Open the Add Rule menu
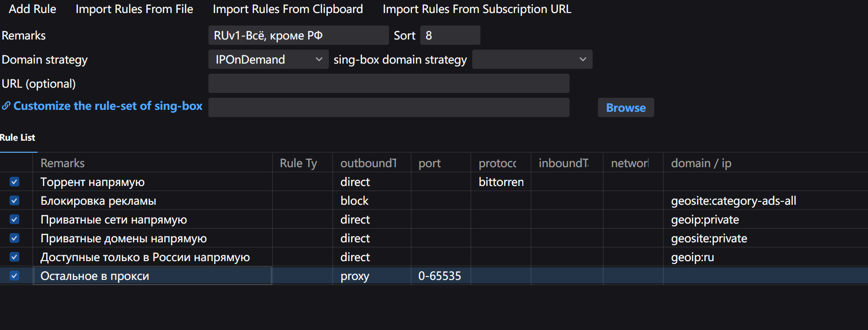The image size is (868, 330). click(x=32, y=9)
